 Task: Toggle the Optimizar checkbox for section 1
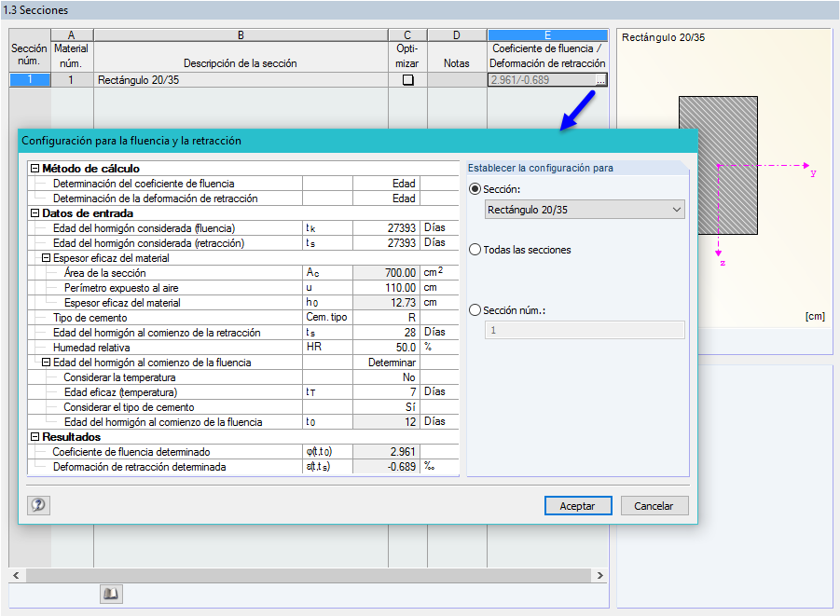point(406,80)
